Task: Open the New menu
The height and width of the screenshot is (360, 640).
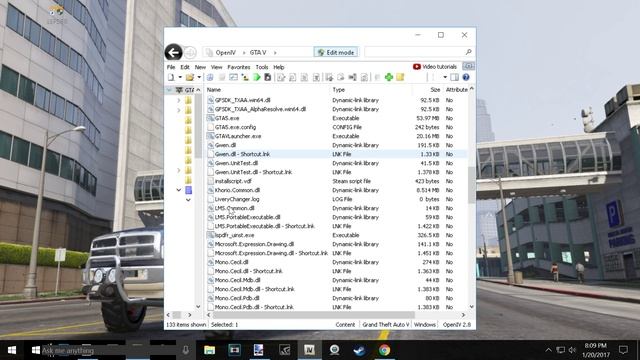Action: pos(200,67)
